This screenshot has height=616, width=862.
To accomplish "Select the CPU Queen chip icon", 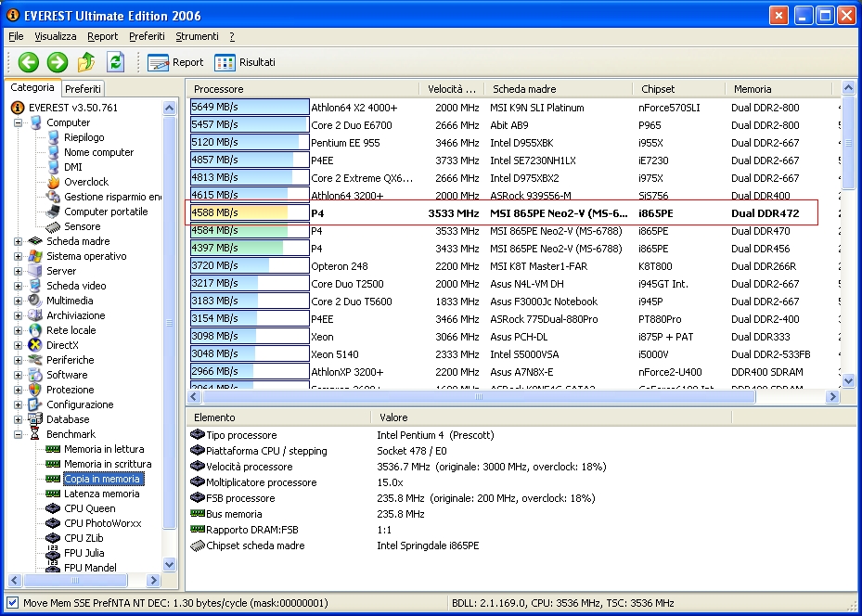I will pos(53,508).
